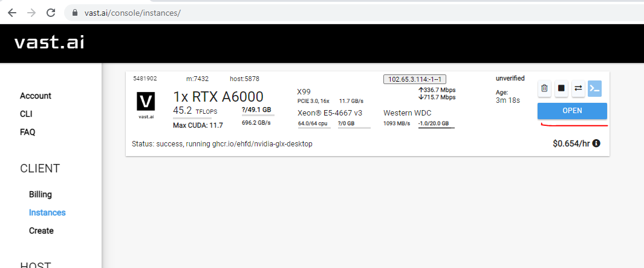The height and width of the screenshot is (268, 644).
Task: Open Create in the sidebar
Action: [x=41, y=230]
